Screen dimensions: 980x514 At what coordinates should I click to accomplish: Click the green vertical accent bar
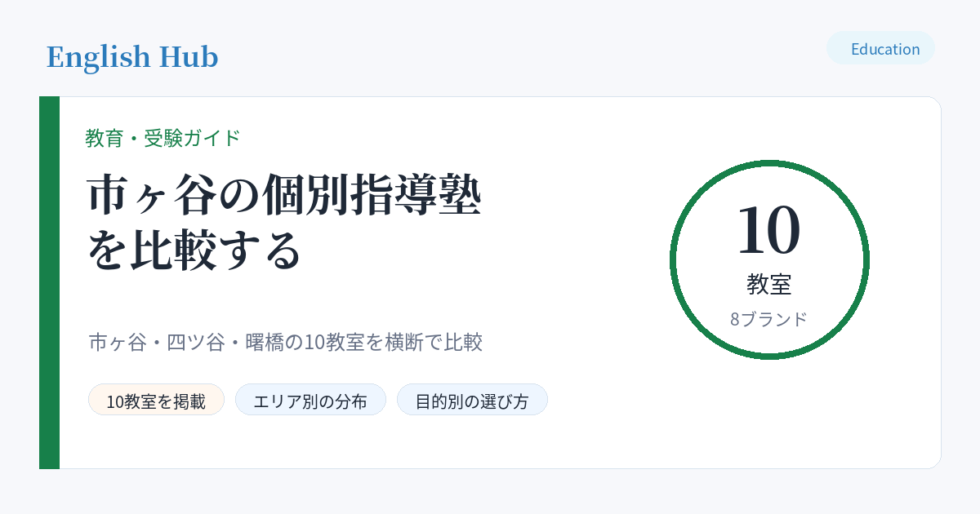click(49, 282)
